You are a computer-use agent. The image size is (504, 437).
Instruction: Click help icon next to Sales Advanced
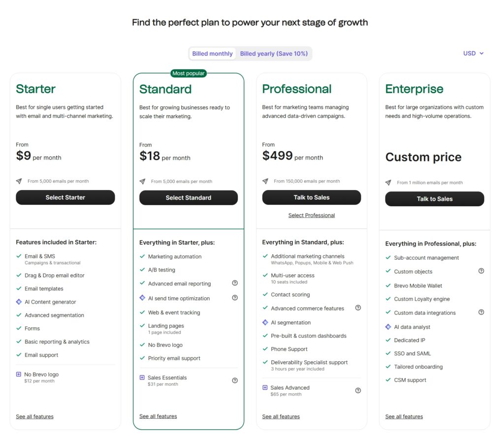[x=358, y=391]
